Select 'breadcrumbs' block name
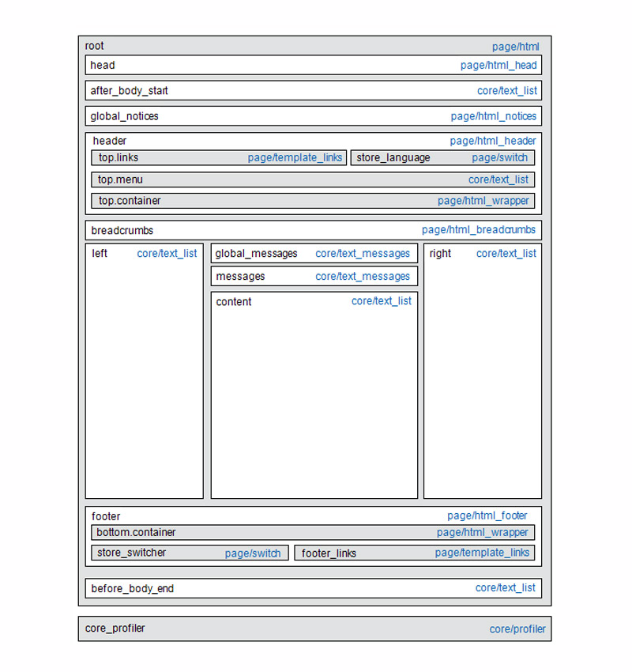The height and width of the screenshot is (672, 632). tap(122, 231)
